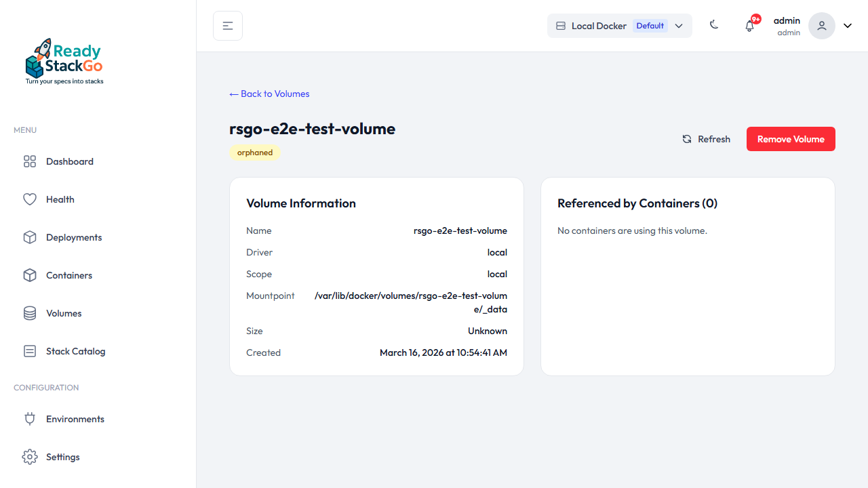Open Deployments via its box icon

coord(30,237)
